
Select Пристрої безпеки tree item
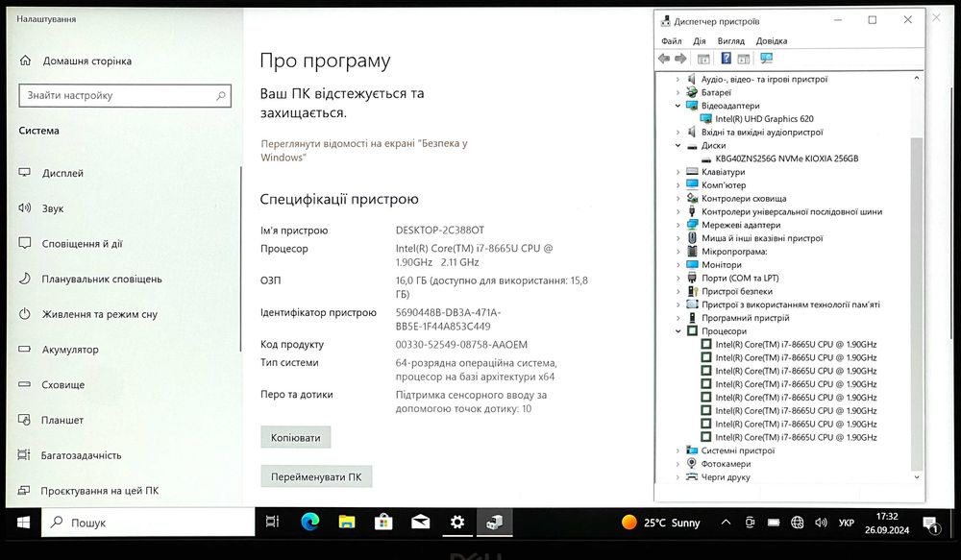[737, 292]
